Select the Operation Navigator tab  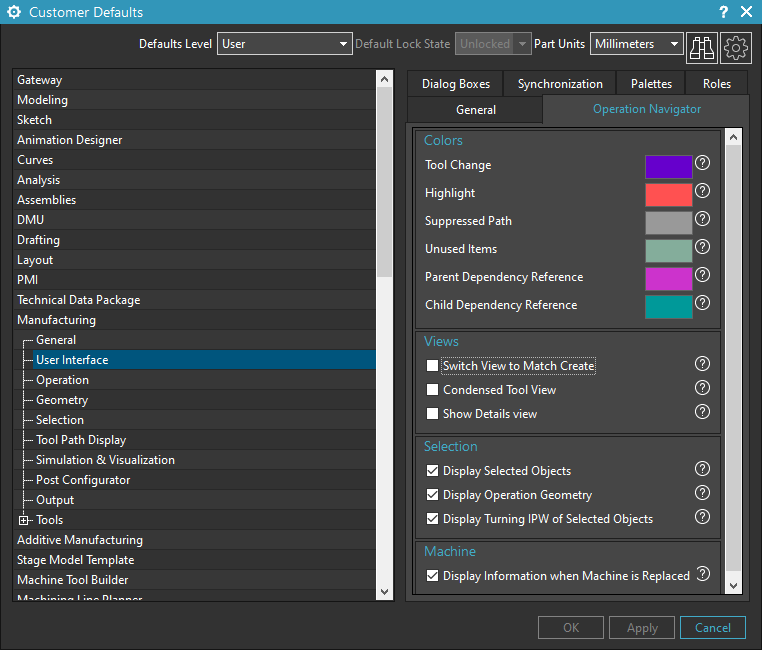(x=646, y=109)
